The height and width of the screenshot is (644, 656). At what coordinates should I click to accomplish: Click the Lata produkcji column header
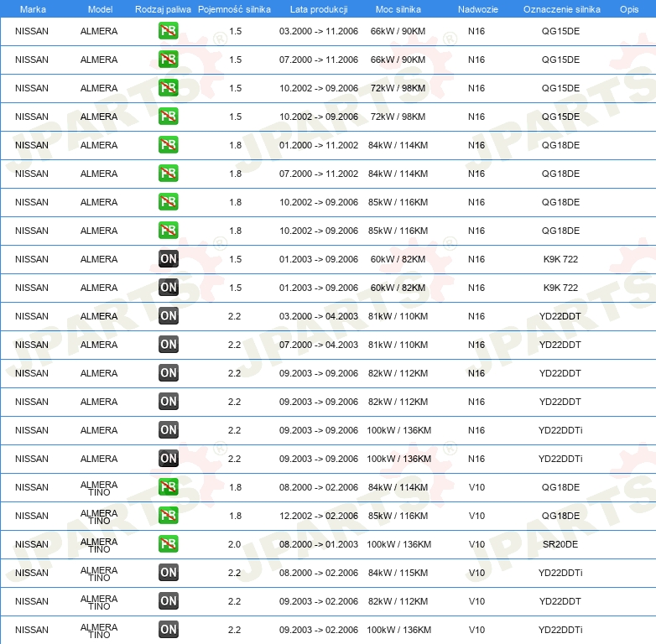coord(319,9)
